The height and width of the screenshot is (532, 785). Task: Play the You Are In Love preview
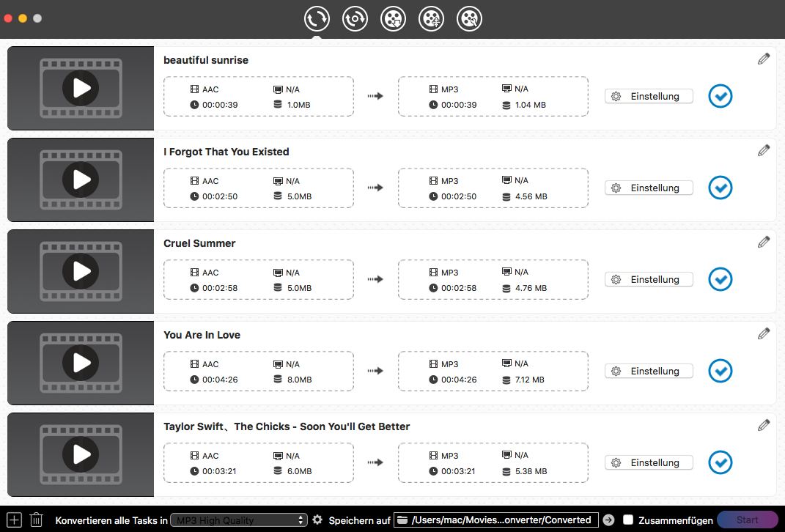(81, 363)
